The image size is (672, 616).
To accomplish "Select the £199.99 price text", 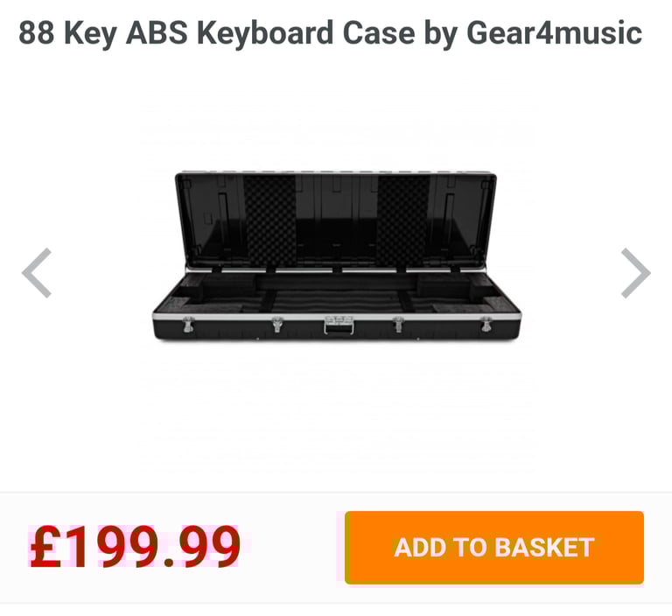I will click(134, 547).
